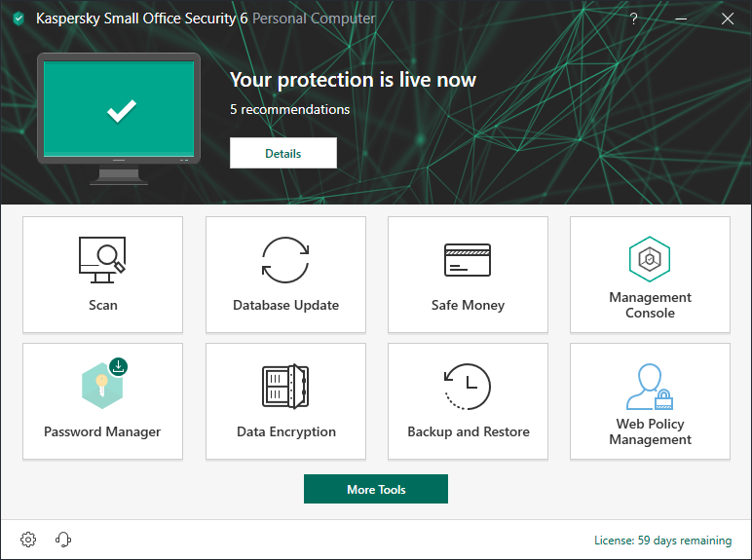Click the help question mark icon
752x560 pixels.
click(x=633, y=19)
